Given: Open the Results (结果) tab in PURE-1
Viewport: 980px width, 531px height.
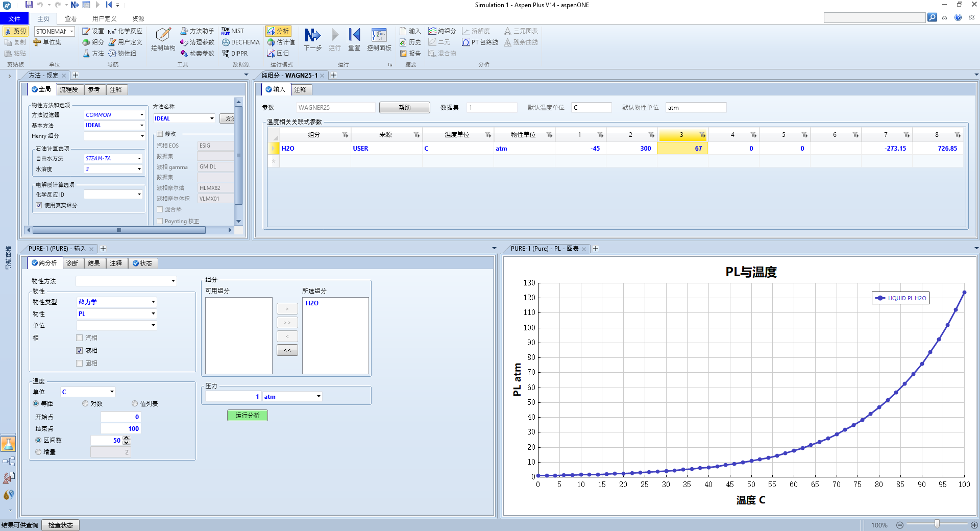Looking at the screenshot, I should [94, 263].
